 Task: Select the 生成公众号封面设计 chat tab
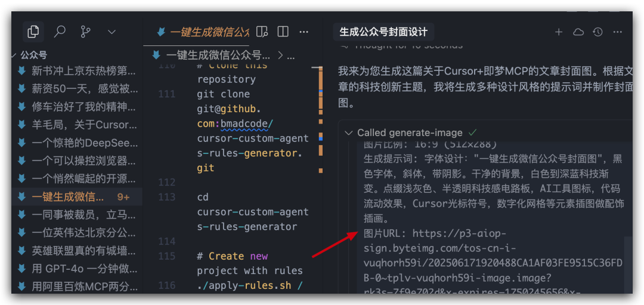(x=383, y=32)
